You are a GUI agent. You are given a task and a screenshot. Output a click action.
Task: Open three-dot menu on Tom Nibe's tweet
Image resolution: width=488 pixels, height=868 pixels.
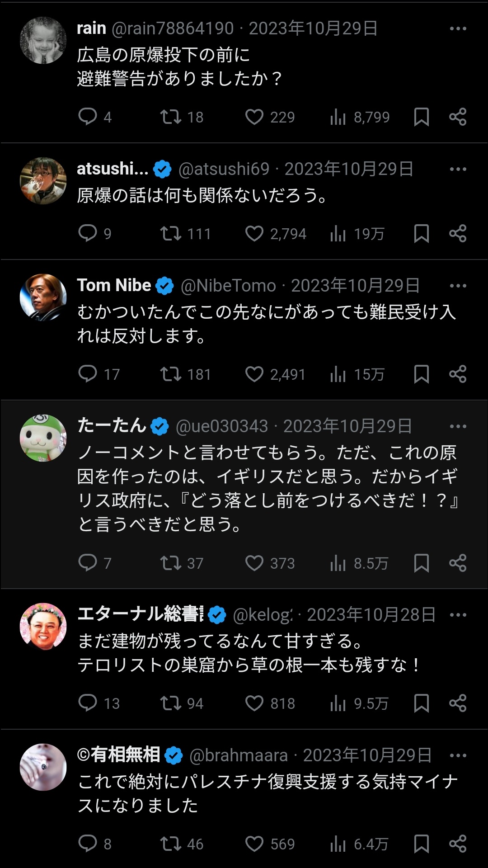(x=458, y=286)
